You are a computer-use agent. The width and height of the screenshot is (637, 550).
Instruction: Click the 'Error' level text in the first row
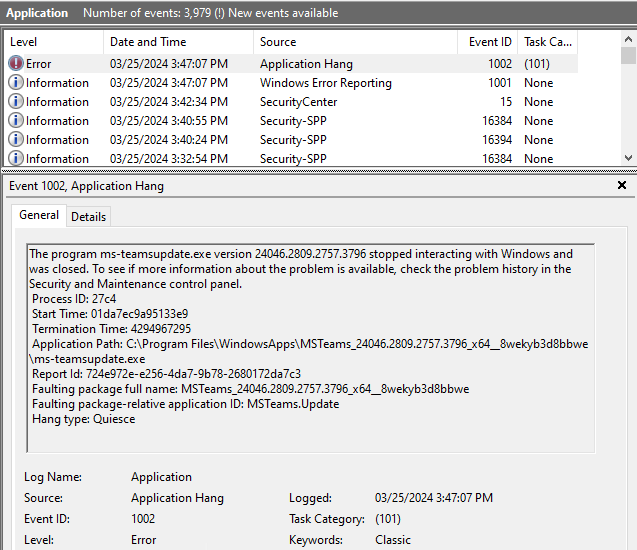(39, 64)
